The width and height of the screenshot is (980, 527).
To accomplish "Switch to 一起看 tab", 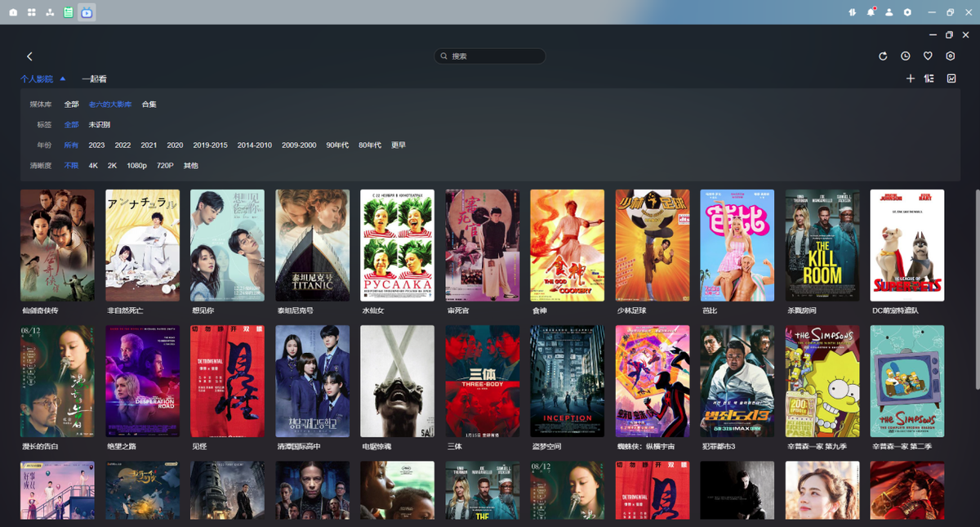I will (x=94, y=79).
